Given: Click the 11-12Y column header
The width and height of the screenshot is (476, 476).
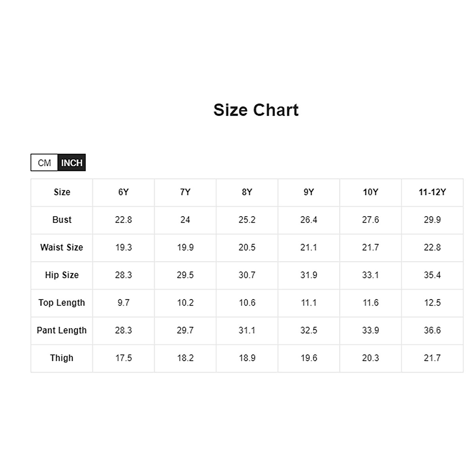Looking at the screenshot, I should (x=432, y=192).
